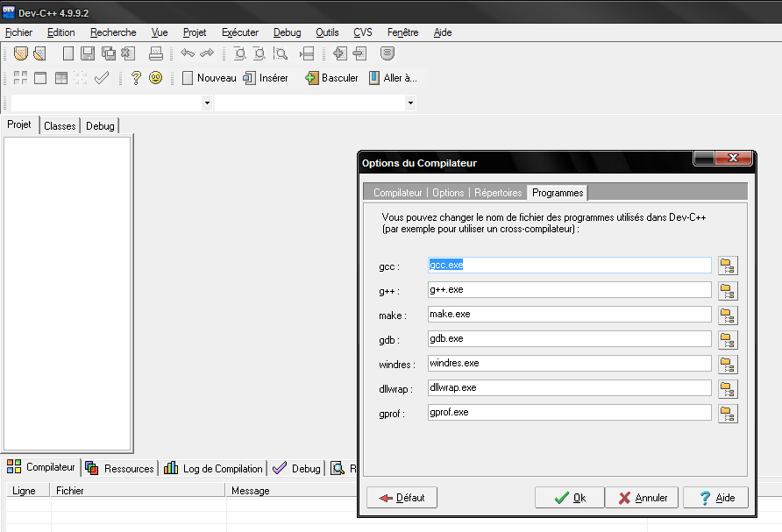This screenshot has width=782, height=532.
Task: Open the Outils menu
Action: point(327,32)
